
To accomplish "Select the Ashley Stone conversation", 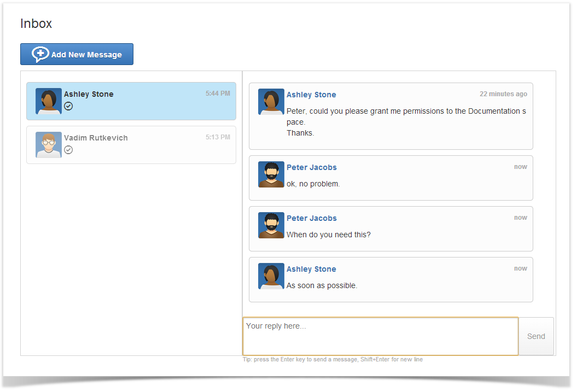I will (131, 101).
